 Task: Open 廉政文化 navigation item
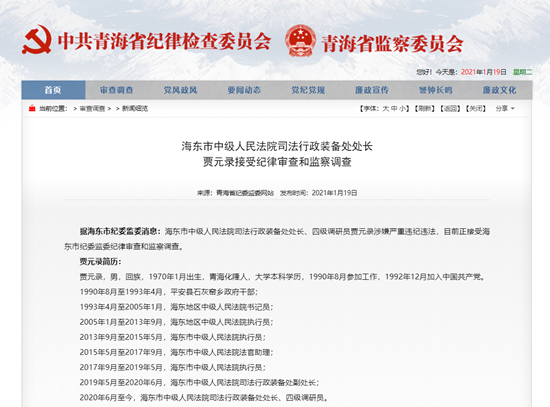pyautogui.click(x=500, y=90)
